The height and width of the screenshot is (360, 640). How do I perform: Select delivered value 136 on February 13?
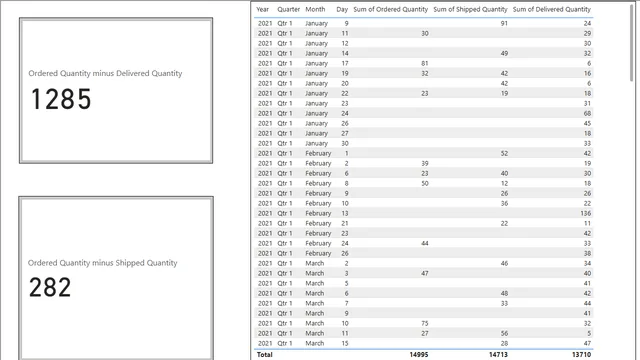(586, 213)
